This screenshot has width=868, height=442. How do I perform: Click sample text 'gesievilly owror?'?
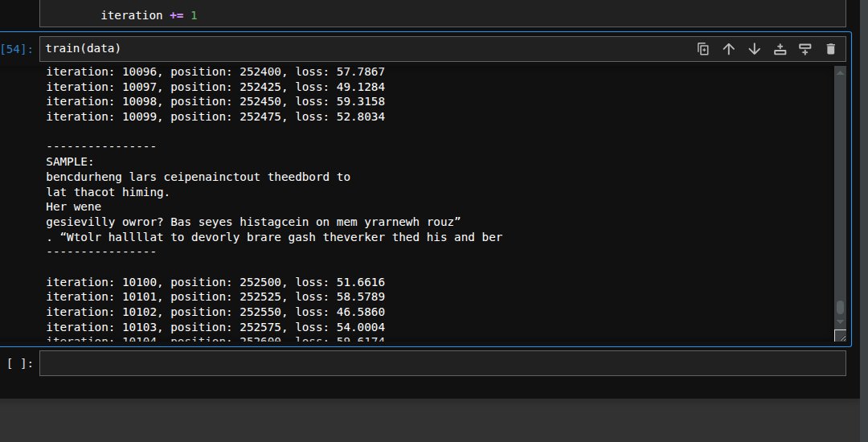[104, 222]
